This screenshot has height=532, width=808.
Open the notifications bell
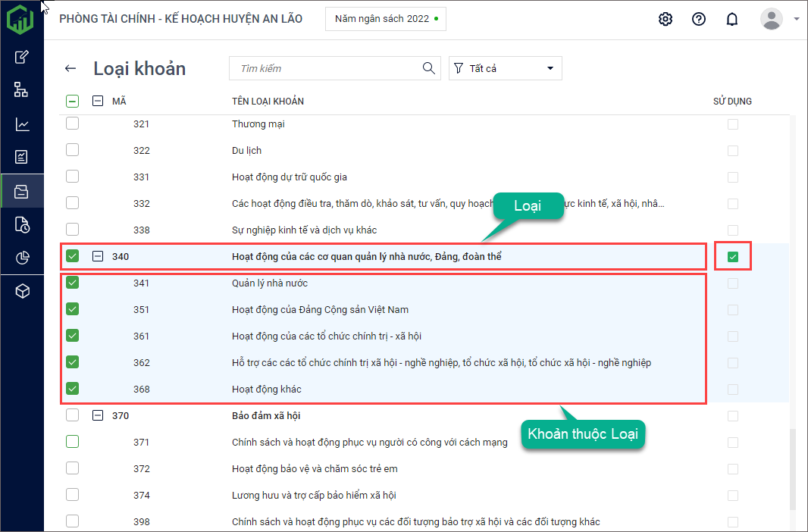pos(731,19)
